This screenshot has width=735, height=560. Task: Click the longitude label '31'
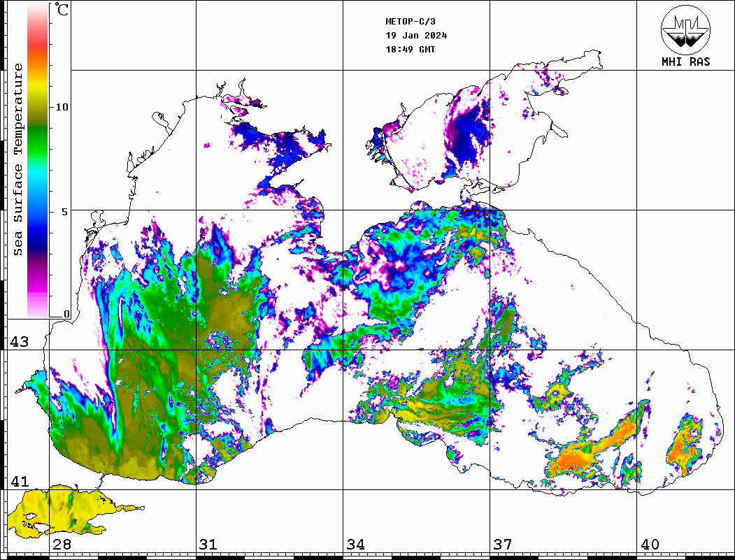(208, 545)
